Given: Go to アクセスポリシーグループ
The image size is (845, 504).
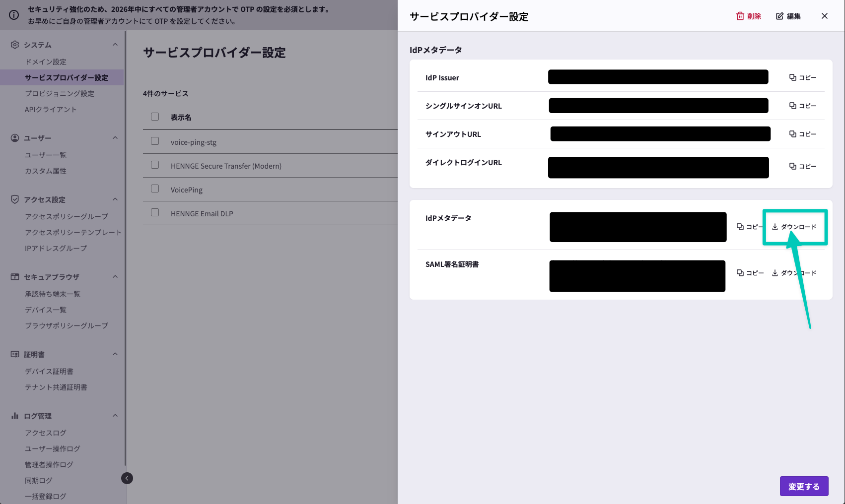Looking at the screenshot, I should 67,217.
